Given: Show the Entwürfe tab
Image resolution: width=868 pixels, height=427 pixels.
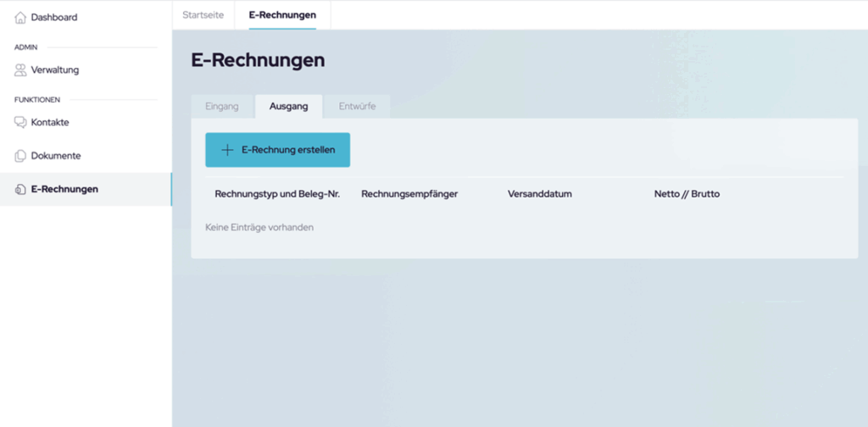Looking at the screenshot, I should 357,107.
